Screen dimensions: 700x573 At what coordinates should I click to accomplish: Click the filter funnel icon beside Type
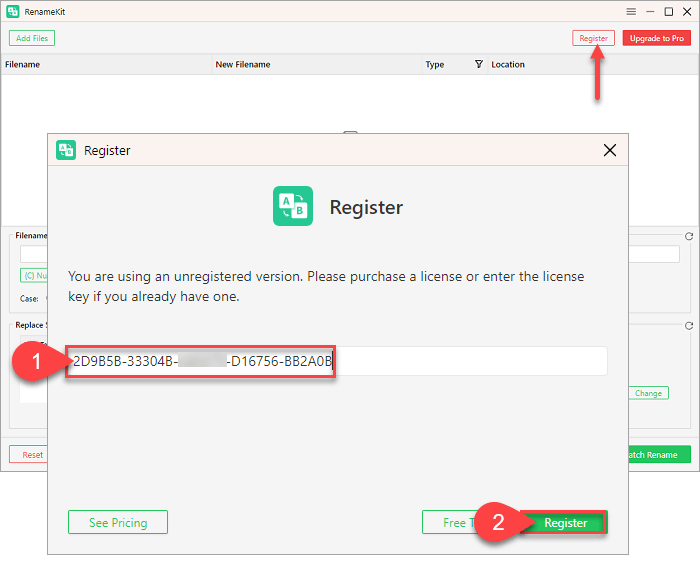pyautogui.click(x=478, y=64)
